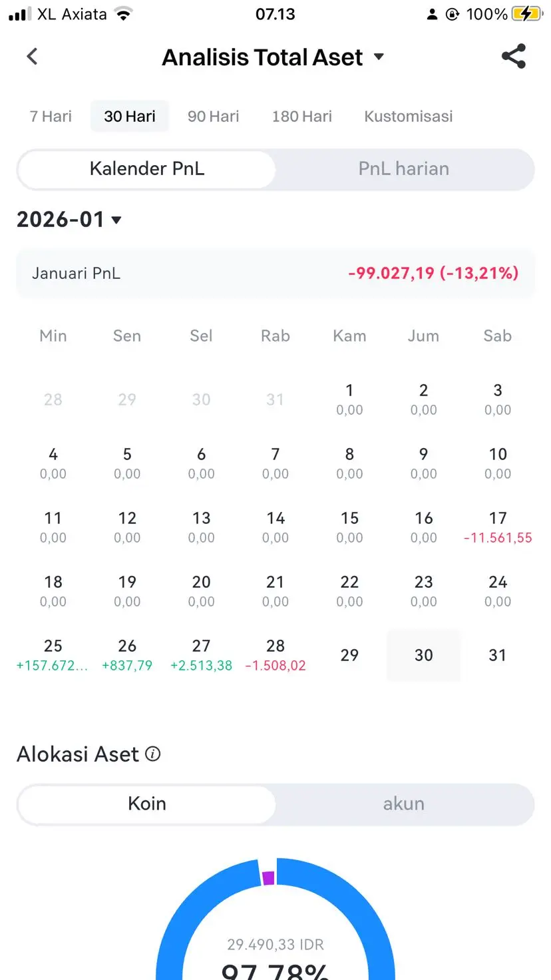Tap the Januari PnL summary row

[x=275, y=273]
